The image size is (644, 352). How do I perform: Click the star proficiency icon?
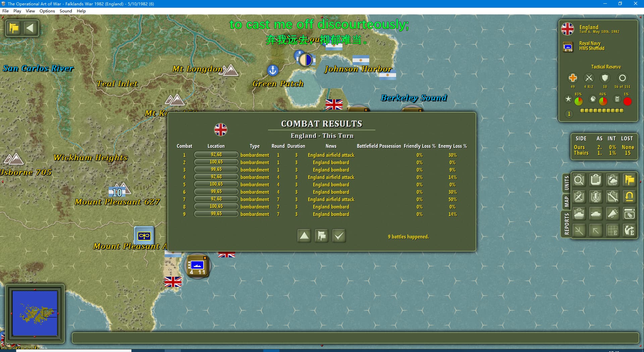coord(568,99)
